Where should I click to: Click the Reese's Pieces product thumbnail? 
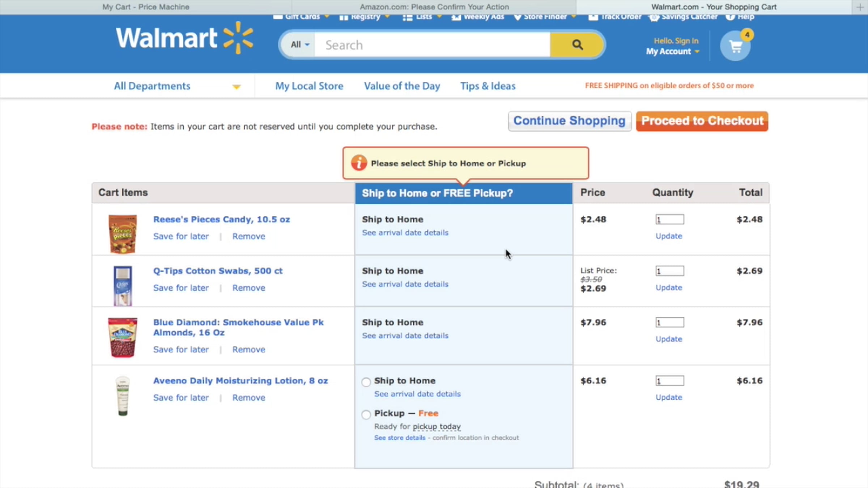pos(123,234)
